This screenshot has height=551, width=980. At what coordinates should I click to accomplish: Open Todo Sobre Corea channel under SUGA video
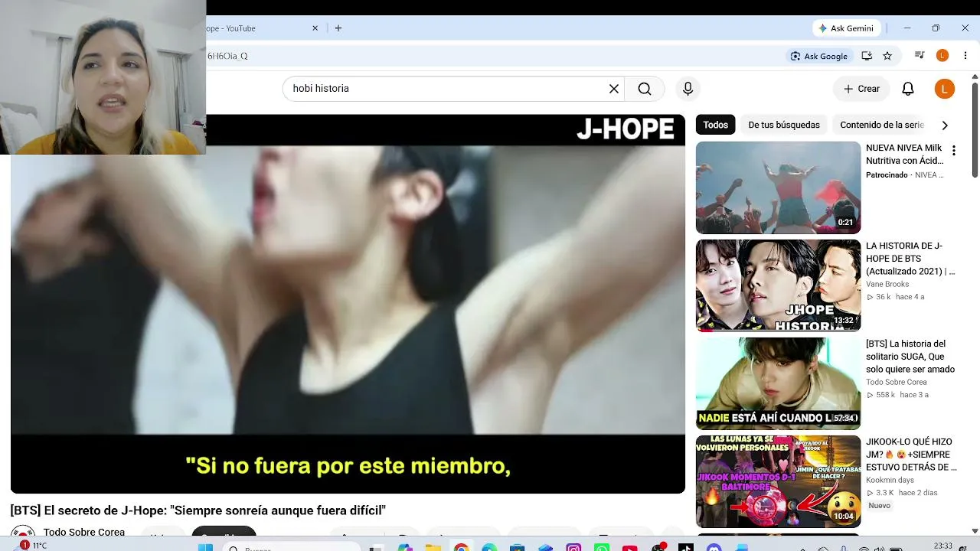click(x=897, y=382)
